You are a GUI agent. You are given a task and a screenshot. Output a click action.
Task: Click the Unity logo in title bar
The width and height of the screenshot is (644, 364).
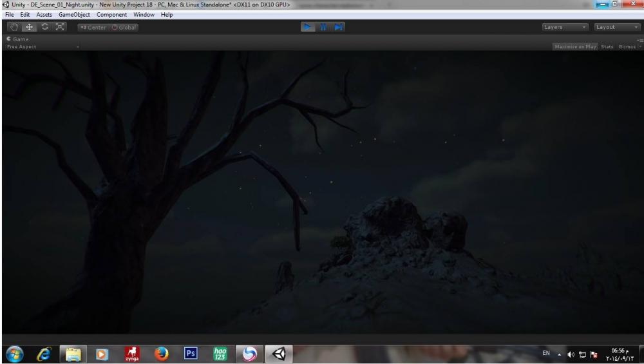click(6, 5)
